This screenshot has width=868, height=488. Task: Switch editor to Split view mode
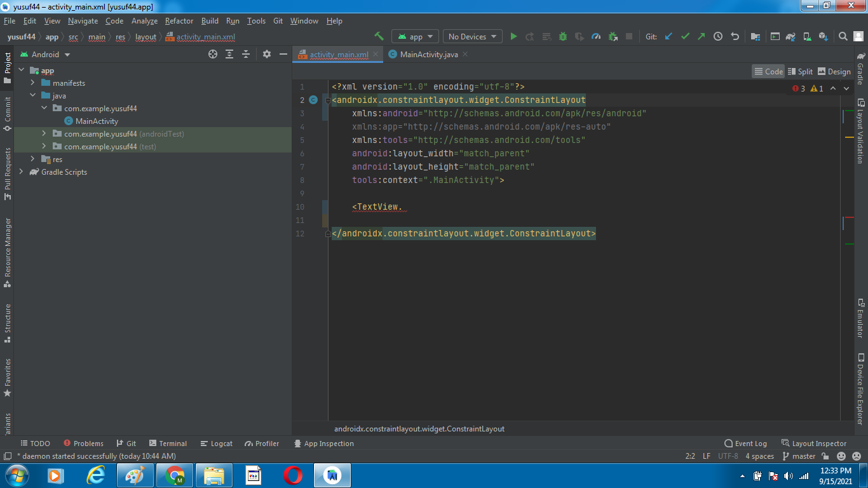pos(799,71)
